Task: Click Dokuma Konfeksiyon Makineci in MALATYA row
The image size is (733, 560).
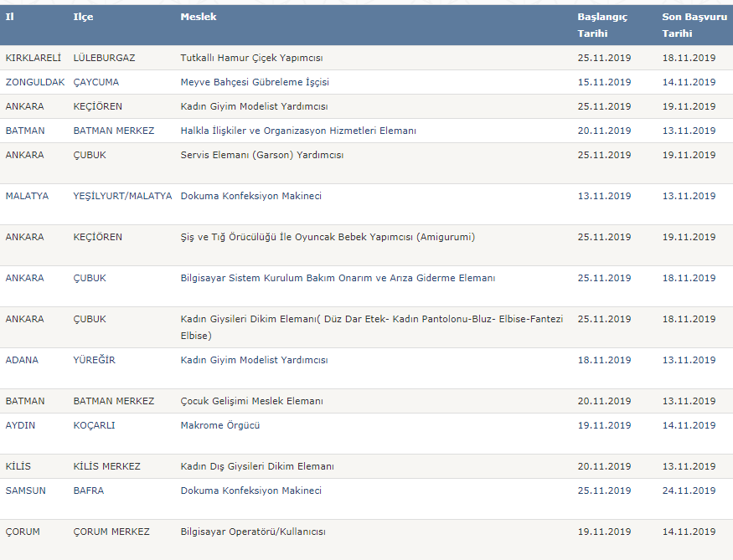Action: [x=251, y=196]
